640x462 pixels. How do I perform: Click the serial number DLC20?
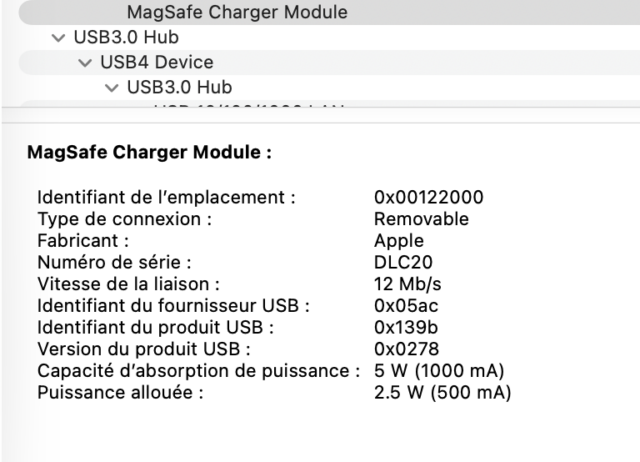click(x=398, y=262)
